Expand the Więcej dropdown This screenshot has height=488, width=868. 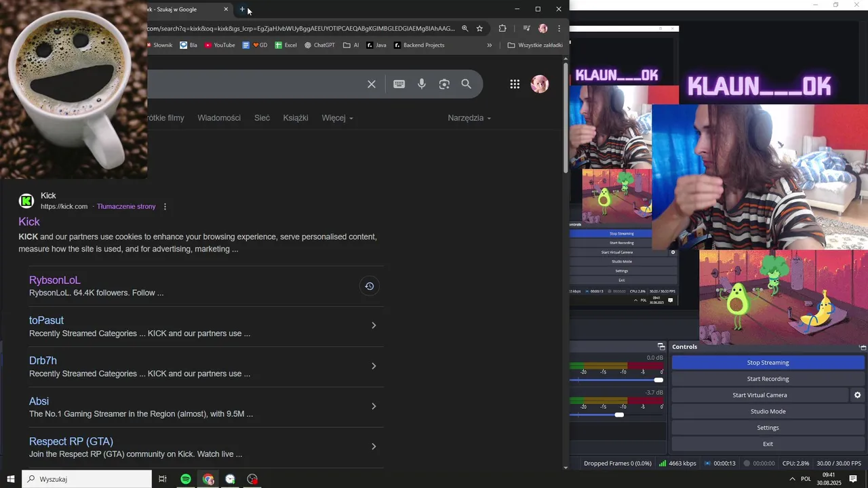[x=337, y=118]
